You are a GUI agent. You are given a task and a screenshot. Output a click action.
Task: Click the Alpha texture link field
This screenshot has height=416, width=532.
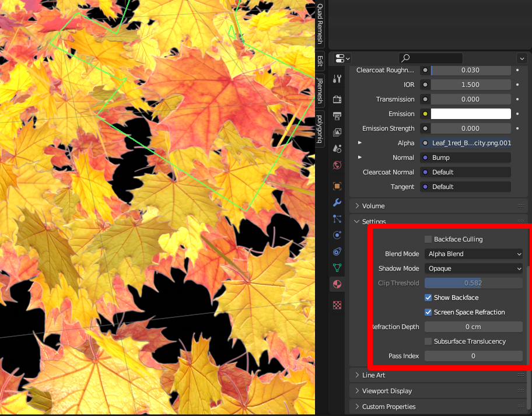click(466, 143)
